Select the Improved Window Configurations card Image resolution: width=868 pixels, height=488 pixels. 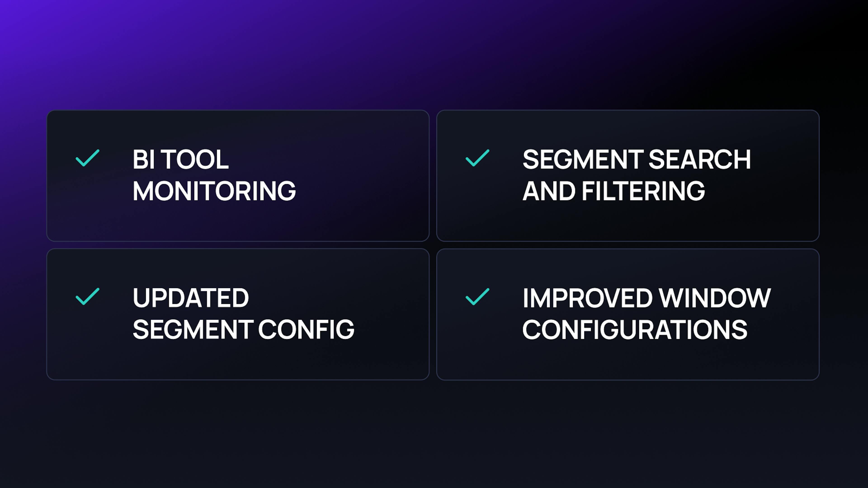(628, 314)
